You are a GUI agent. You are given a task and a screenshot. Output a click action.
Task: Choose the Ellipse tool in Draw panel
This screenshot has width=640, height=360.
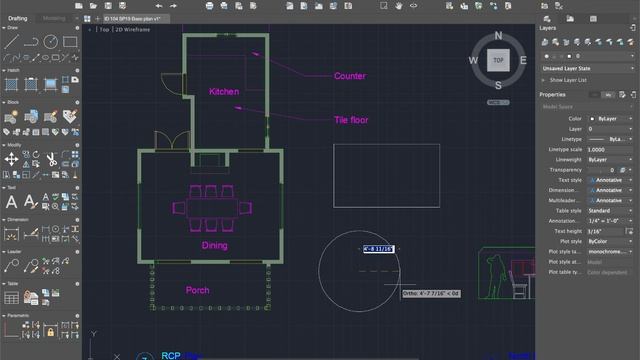tap(46, 58)
